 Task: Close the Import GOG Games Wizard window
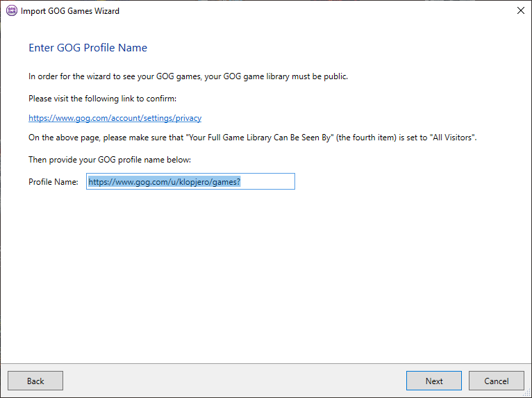tap(520, 11)
